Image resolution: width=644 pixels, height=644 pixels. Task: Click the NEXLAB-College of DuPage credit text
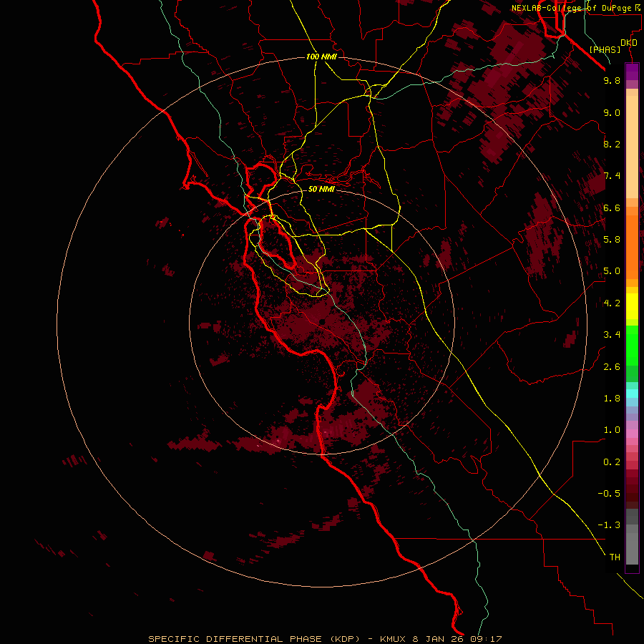(571, 8)
